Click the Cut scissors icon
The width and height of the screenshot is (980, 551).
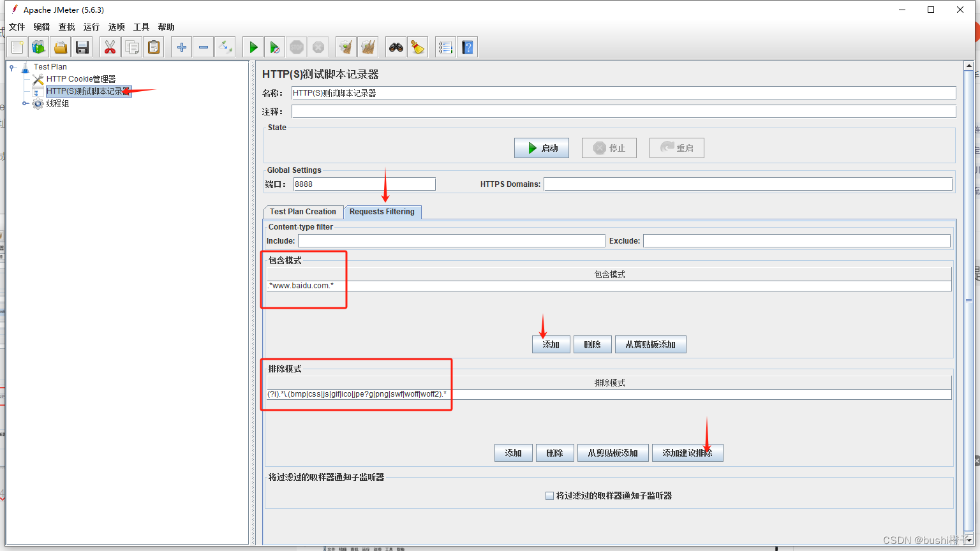(110, 47)
